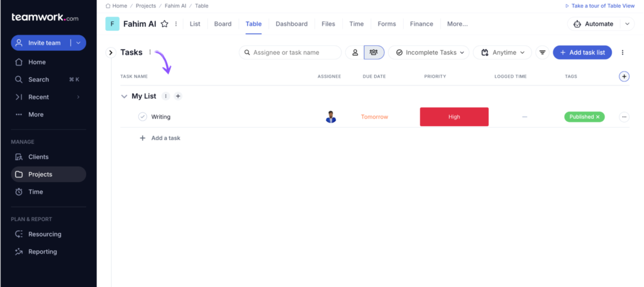Screen dimensions: 644x287
Task: Star the Fahim AI project
Action: point(164,24)
